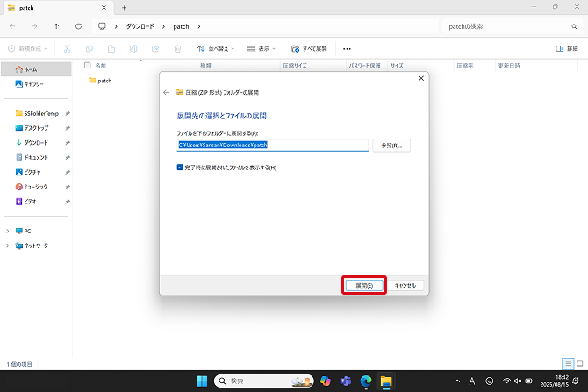Click the Extract all (すべて展開) toolbar button
The image size is (588, 392).
pos(310,49)
